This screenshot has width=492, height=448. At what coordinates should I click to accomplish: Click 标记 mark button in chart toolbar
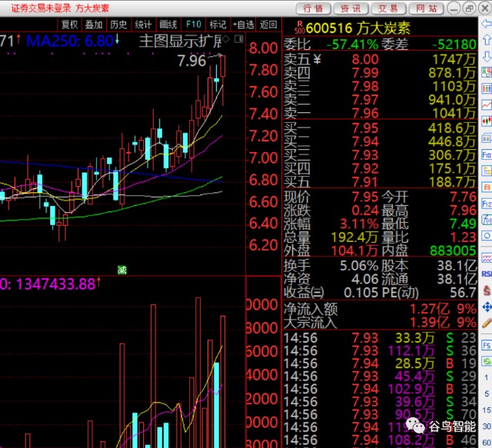218,25
